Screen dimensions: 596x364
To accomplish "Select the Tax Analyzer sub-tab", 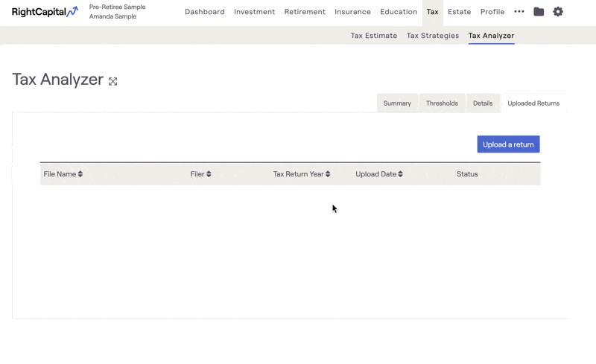I will pos(491,35).
